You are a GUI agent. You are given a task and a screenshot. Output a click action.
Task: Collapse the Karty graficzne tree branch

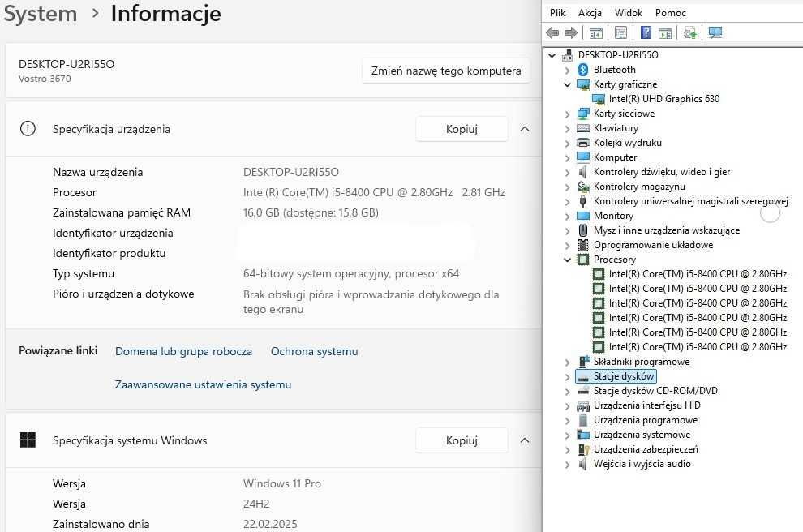pyautogui.click(x=567, y=84)
